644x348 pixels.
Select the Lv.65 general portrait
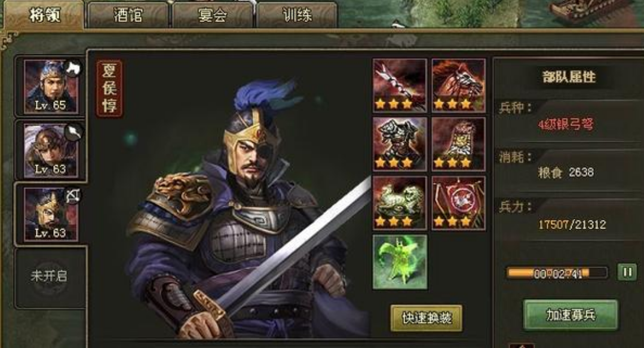(x=50, y=86)
